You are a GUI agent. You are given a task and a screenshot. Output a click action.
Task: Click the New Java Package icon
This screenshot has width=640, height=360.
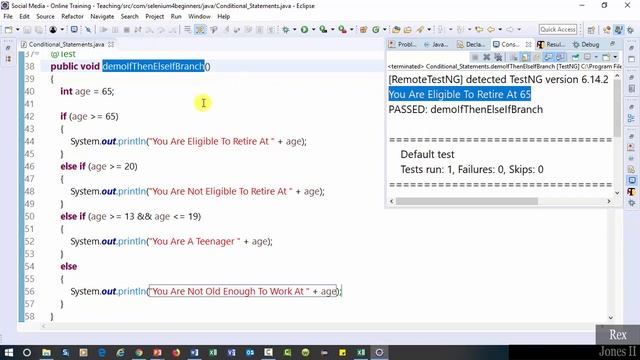pyautogui.click(x=363, y=29)
